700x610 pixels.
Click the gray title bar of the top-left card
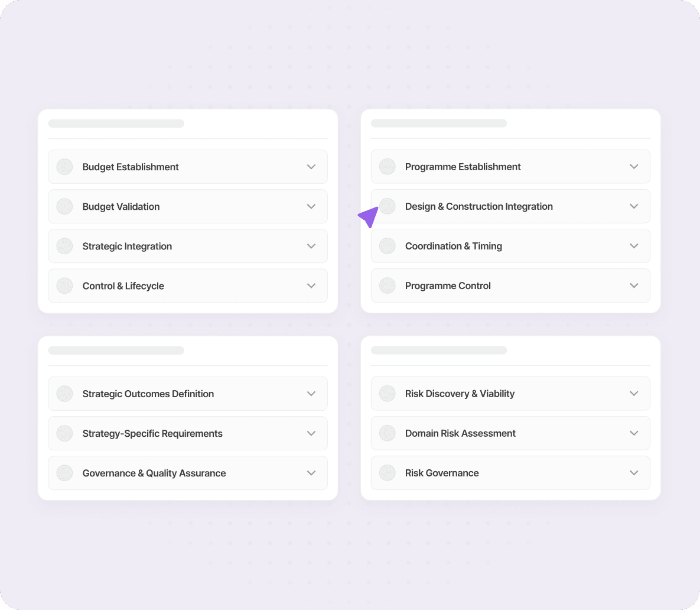pyautogui.click(x=116, y=123)
